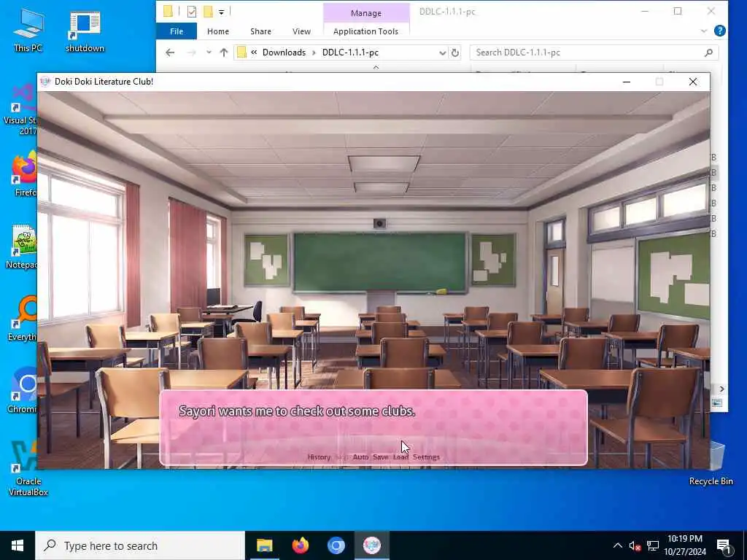Image resolution: width=747 pixels, height=560 pixels.
Task: Select the Manage contextual tab in Explorer
Action: (x=366, y=13)
